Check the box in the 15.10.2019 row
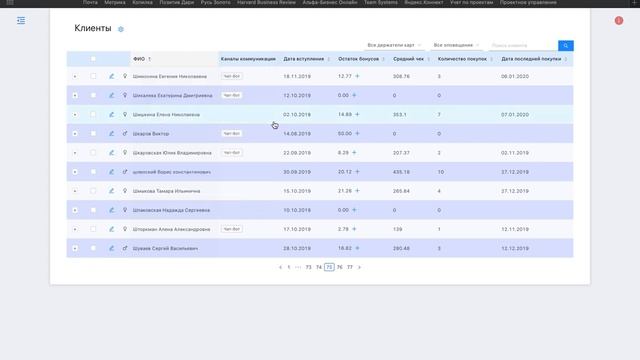Viewport: 640px width, 360px height. 93,191
